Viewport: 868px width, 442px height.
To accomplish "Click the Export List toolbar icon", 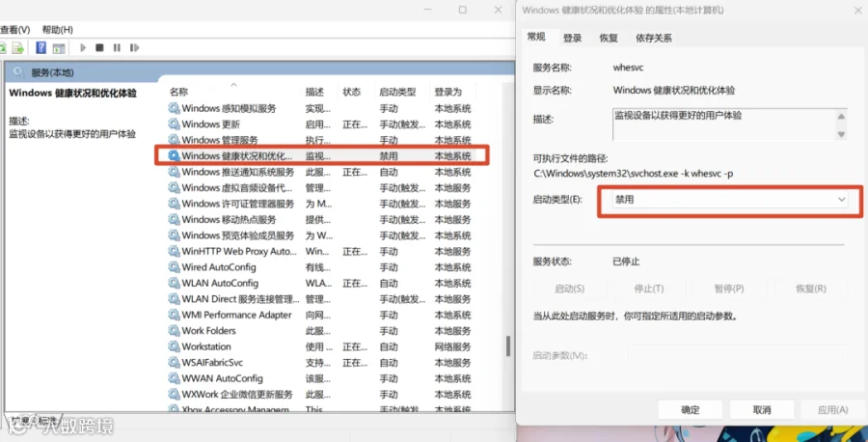I will coord(17,48).
